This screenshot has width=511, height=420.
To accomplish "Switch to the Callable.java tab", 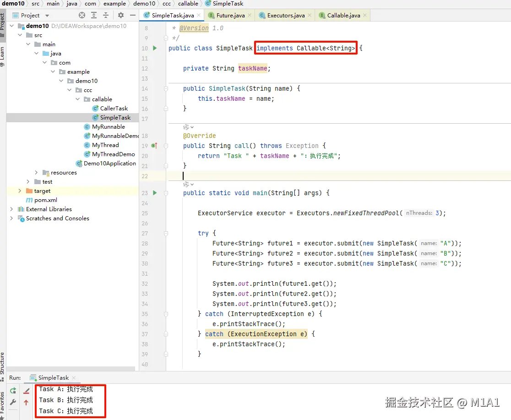I will pyautogui.click(x=343, y=15).
